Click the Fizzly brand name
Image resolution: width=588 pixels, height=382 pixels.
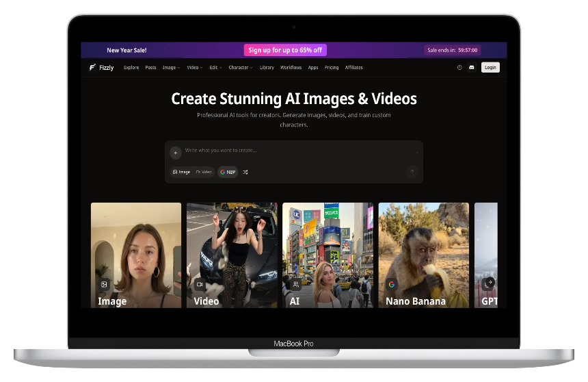click(x=107, y=68)
